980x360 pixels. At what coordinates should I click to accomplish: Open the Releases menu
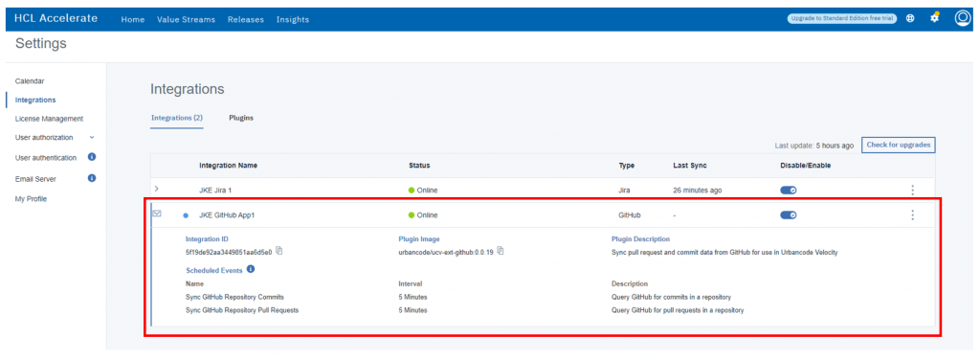coord(246,19)
